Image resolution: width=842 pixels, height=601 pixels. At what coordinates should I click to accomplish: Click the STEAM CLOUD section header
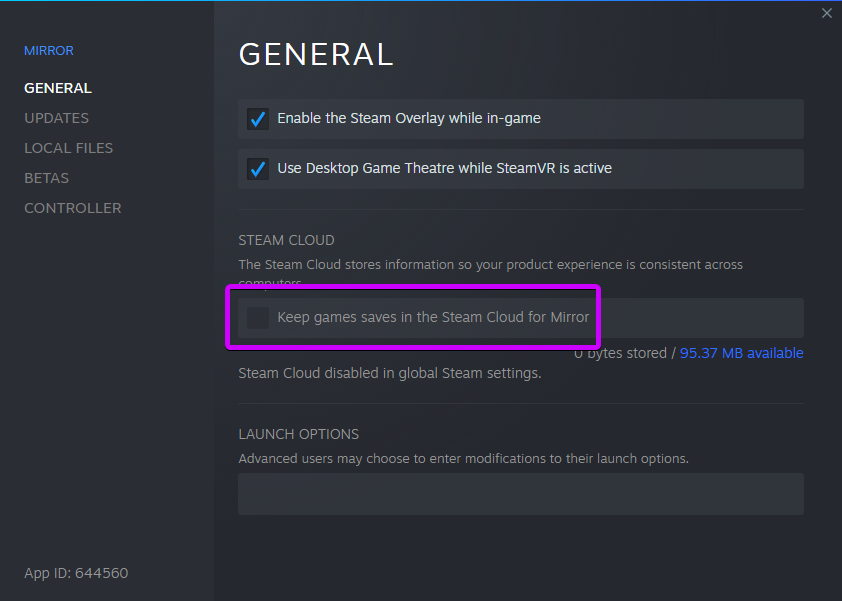coord(286,240)
